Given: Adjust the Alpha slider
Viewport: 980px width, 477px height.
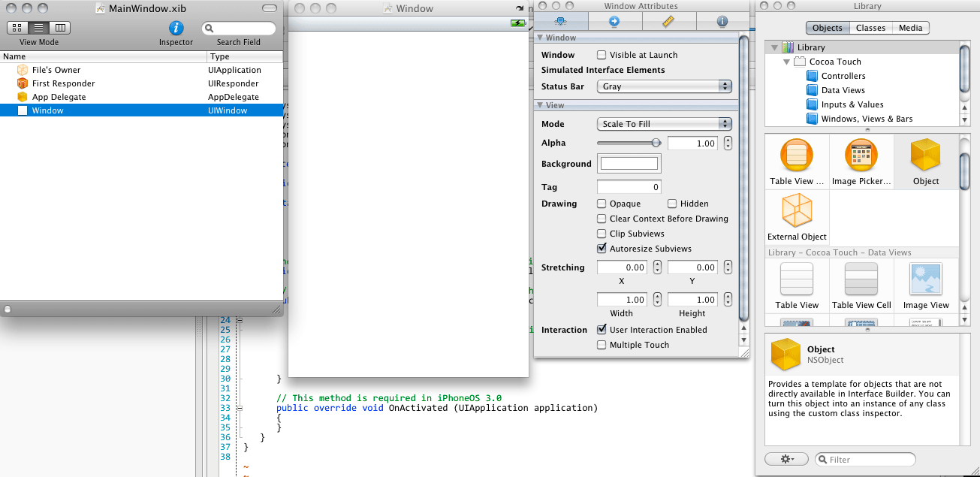Looking at the screenshot, I should click(x=629, y=143).
